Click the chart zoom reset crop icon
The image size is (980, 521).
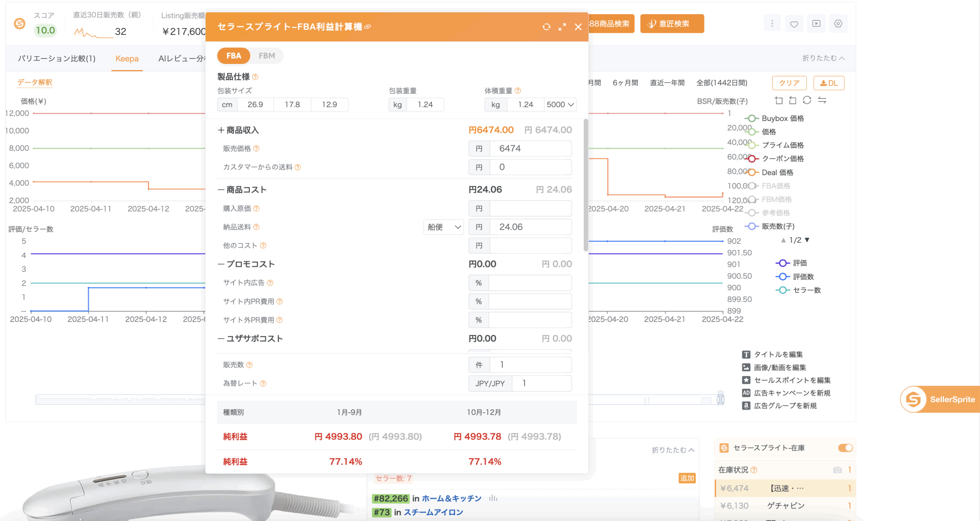793,100
